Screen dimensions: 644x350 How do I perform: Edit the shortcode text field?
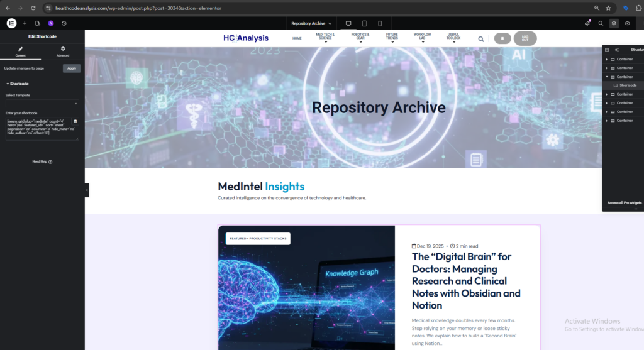click(42, 129)
